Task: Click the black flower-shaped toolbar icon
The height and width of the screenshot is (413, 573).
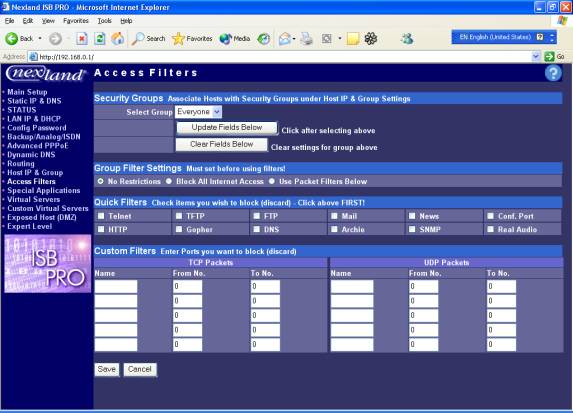Action: click(x=371, y=38)
